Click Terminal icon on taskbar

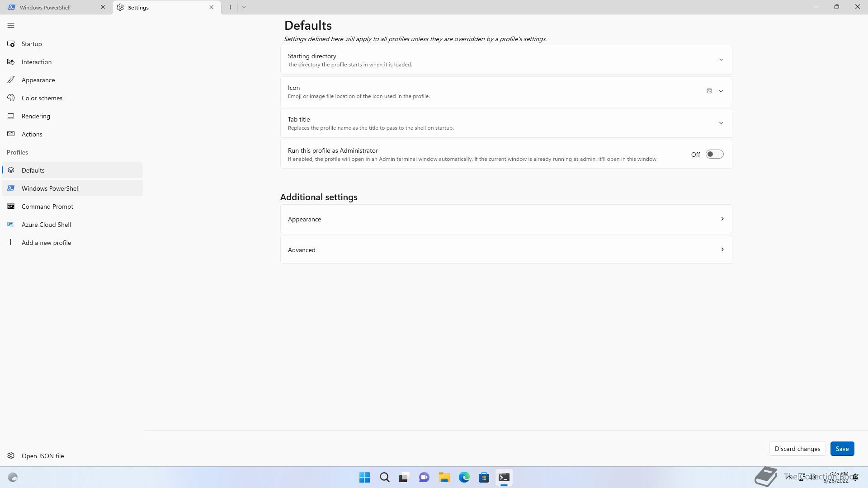504,477
